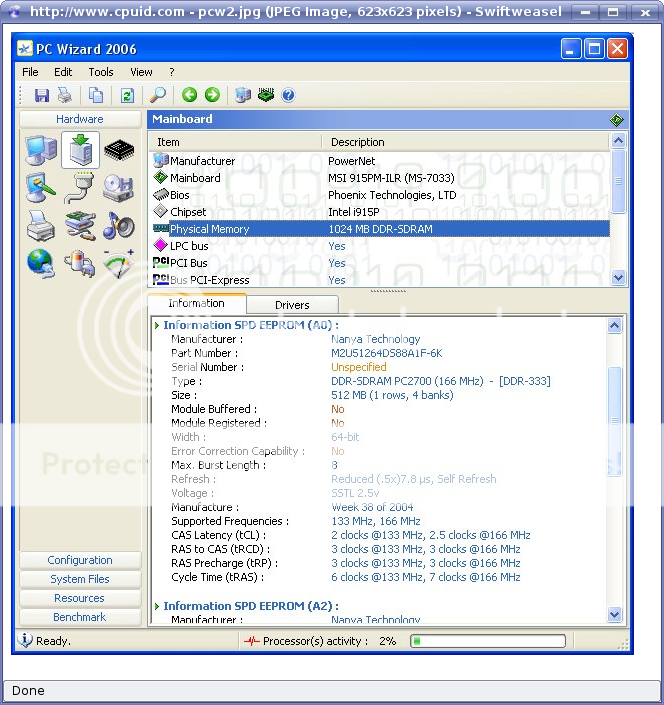The width and height of the screenshot is (664, 705).
Task: Open the Benchmark panel
Action: (80, 617)
